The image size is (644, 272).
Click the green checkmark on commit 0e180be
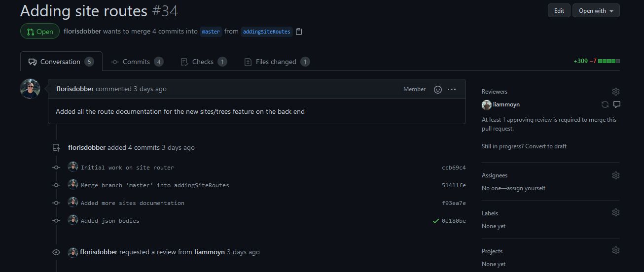pos(435,221)
